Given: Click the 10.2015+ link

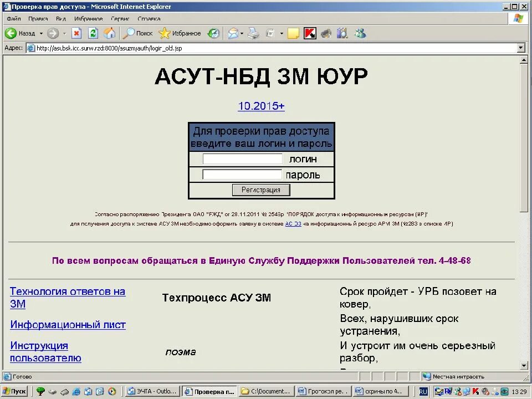Looking at the screenshot, I should tap(261, 106).
